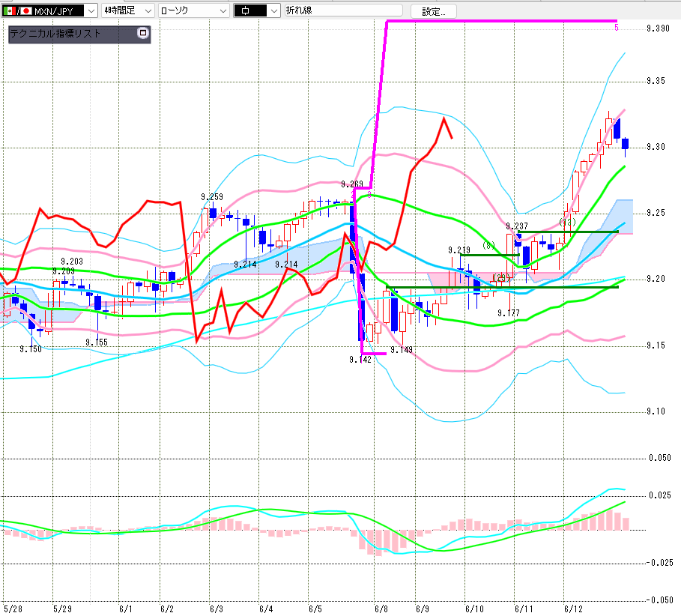Screen dimensions: 681x616
Task: Open the 設定... settings button
Action: (434, 11)
